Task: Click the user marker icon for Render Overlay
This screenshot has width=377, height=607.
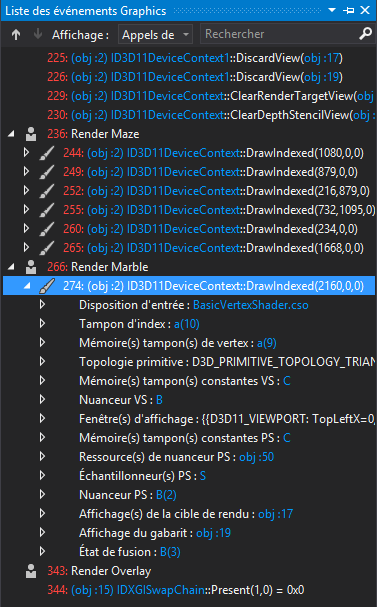Action: point(31,571)
